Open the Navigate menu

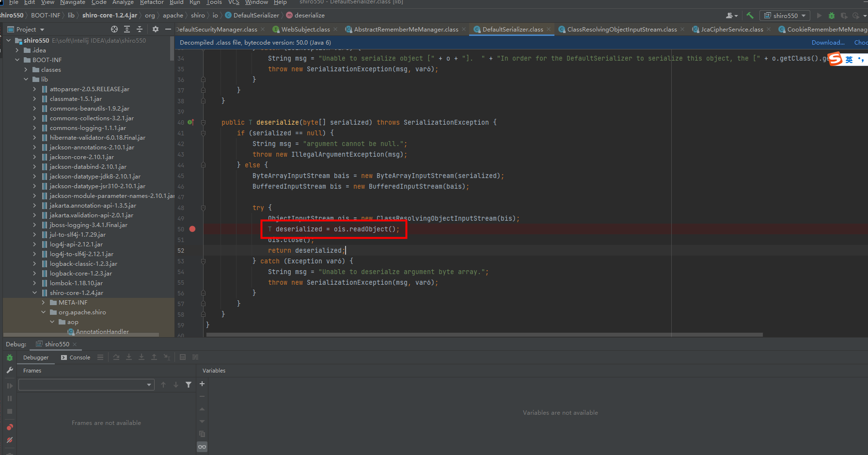(73, 2)
